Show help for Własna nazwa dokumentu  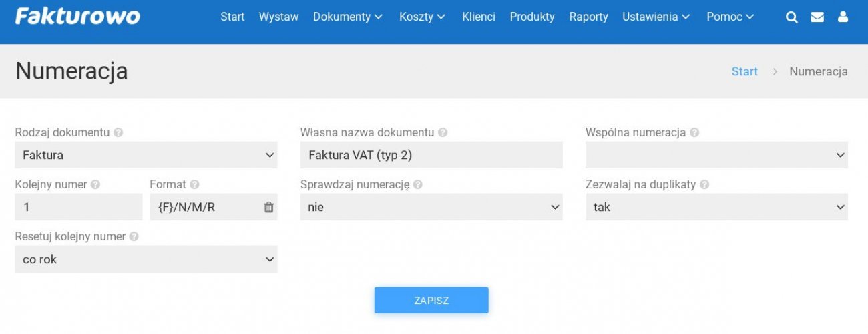coord(443,132)
